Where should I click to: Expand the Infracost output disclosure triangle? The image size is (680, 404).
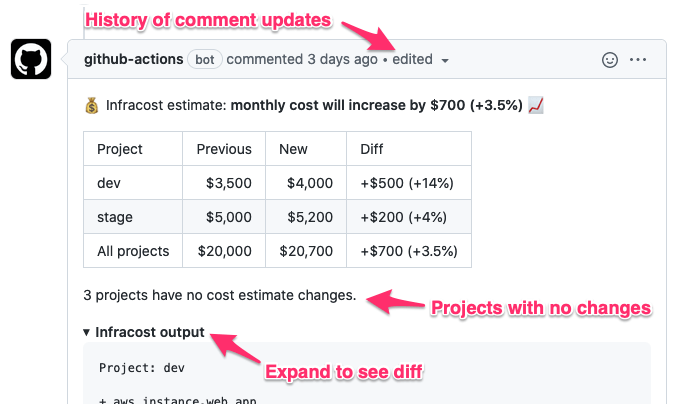pos(87,332)
